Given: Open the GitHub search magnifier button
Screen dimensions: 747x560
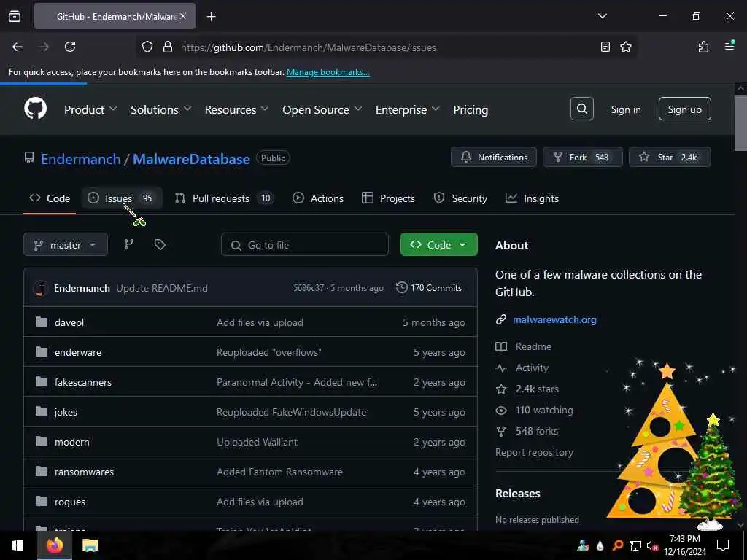Looking at the screenshot, I should 581,109.
